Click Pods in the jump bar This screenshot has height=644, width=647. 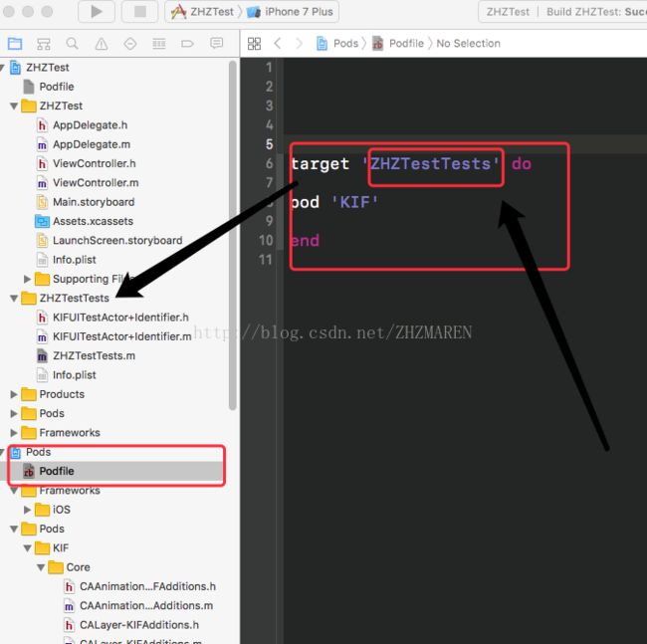(337, 44)
